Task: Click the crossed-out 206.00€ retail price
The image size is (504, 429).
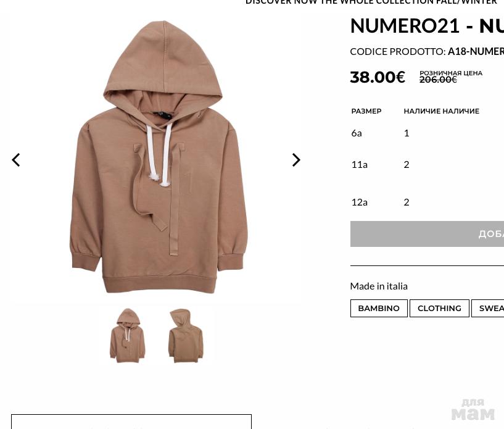Action: (x=438, y=80)
